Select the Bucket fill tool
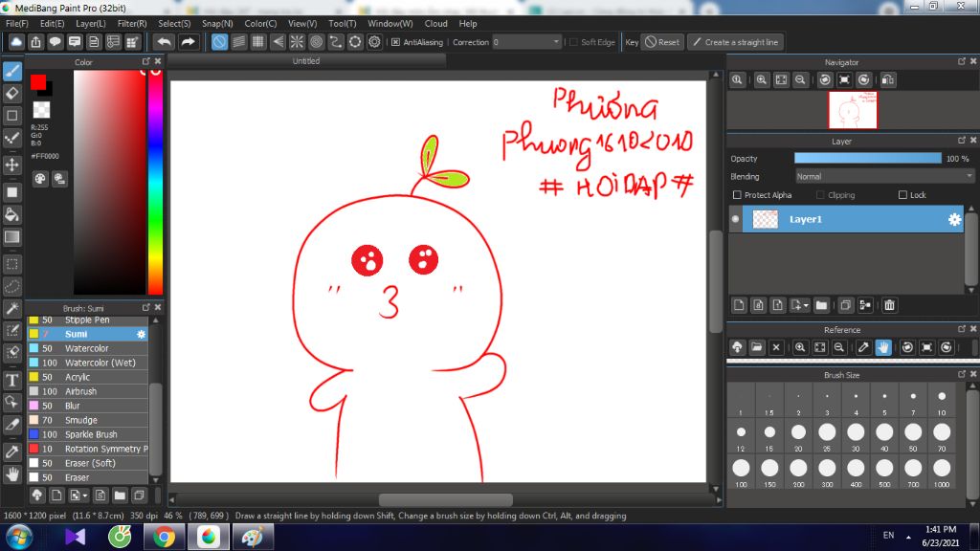 click(11, 215)
